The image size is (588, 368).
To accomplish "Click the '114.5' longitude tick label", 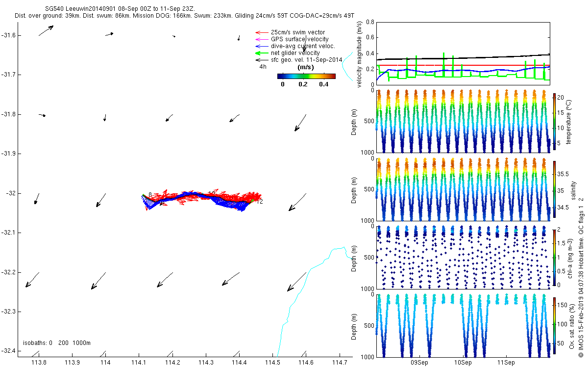I will tap(272, 363).
